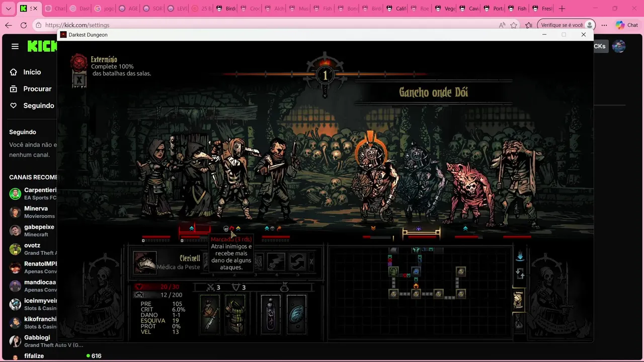
Task: Switch to the 'Calif' browser tab
Action: coord(395,9)
